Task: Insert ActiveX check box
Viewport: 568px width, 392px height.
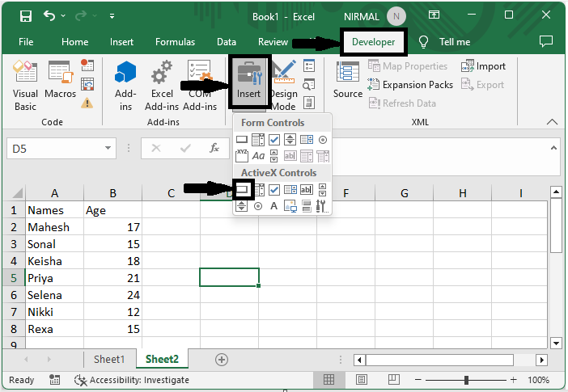Action: pyautogui.click(x=274, y=189)
